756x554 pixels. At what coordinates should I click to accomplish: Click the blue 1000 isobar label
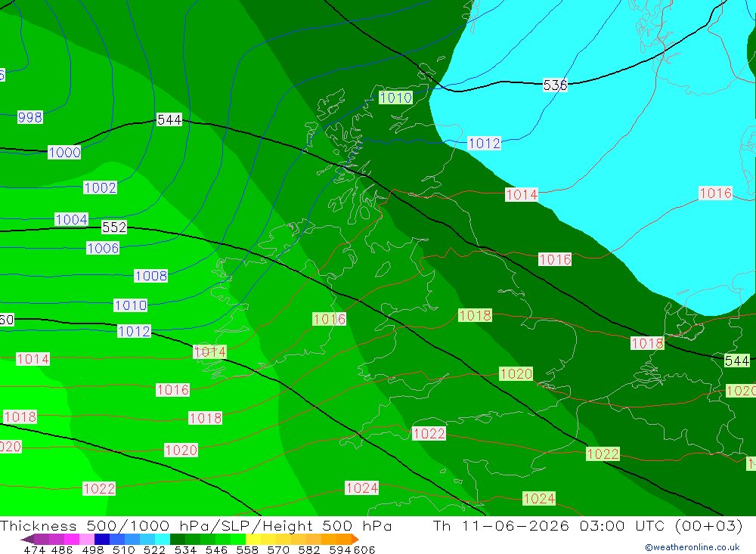coord(64,153)
